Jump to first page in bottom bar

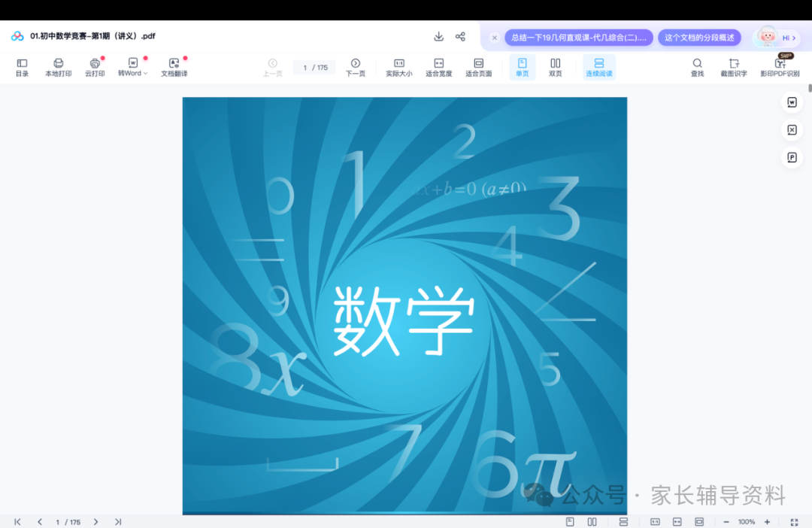tap(17, 522)
